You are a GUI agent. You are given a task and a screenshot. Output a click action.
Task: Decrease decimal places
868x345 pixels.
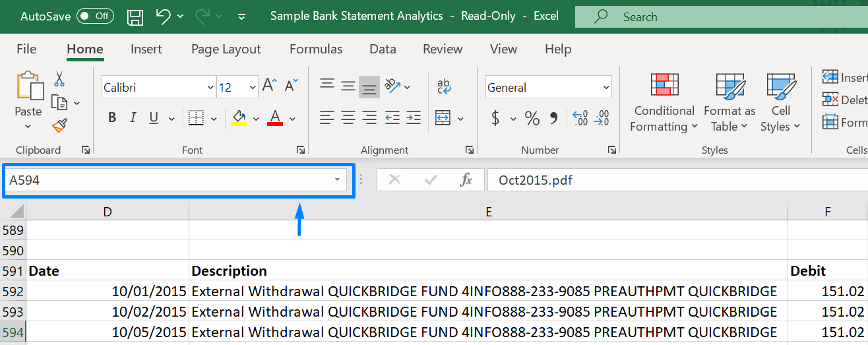point(602,119)
